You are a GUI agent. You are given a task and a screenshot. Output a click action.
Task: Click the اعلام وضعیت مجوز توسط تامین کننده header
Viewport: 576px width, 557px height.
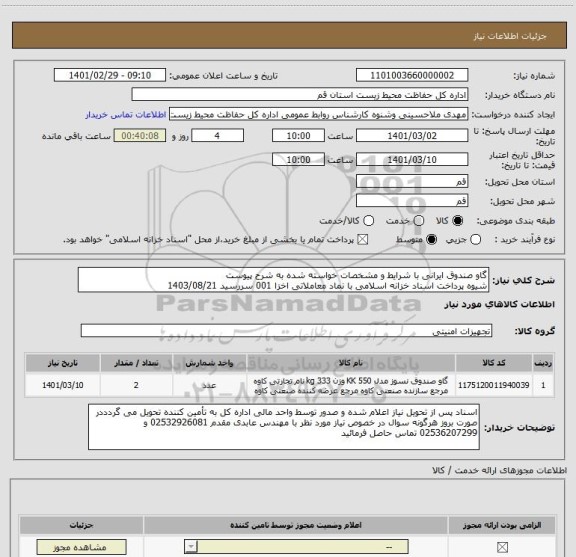point(296,525)
